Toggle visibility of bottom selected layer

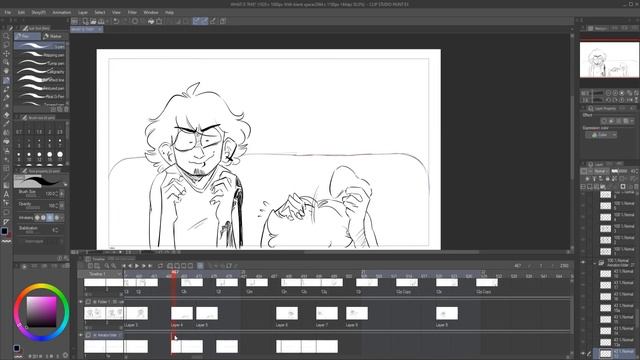click(583, 353)
